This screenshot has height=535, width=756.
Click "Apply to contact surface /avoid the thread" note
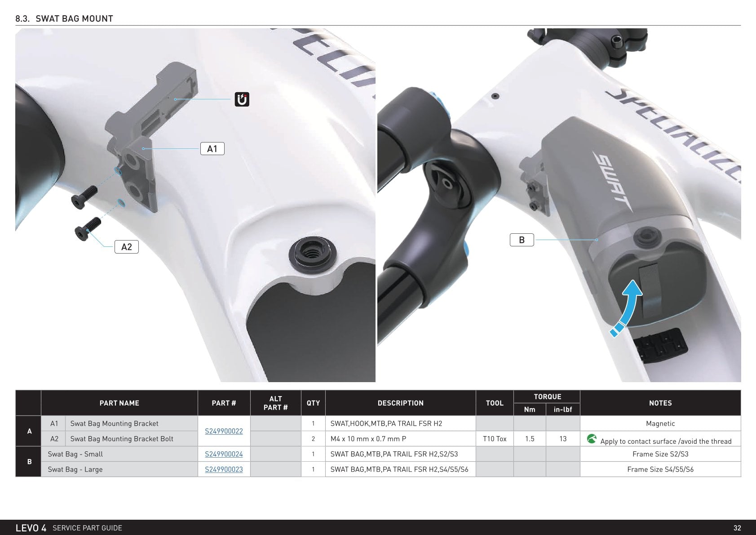pyautogui.click(x=666, y=441)
